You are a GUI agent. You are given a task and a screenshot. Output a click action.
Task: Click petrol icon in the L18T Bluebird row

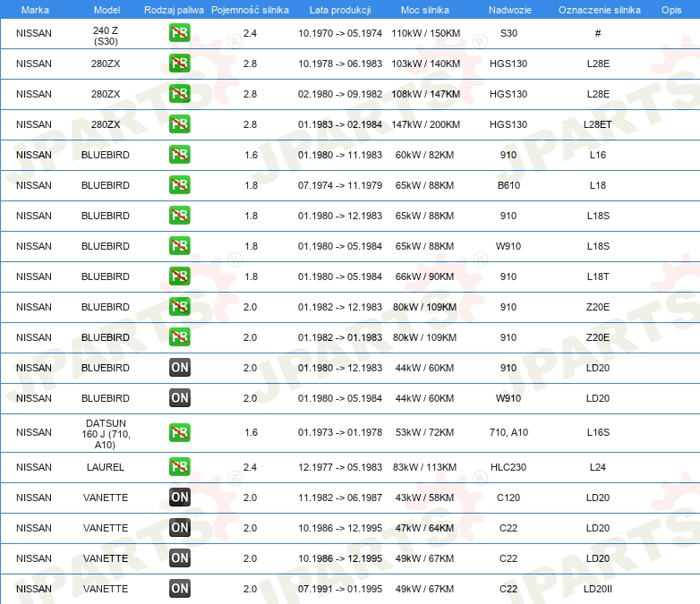click(x=179, y=276)
